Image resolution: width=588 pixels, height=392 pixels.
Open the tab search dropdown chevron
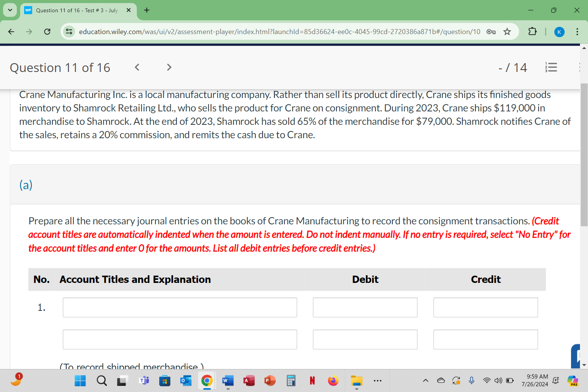click(10, 10)
